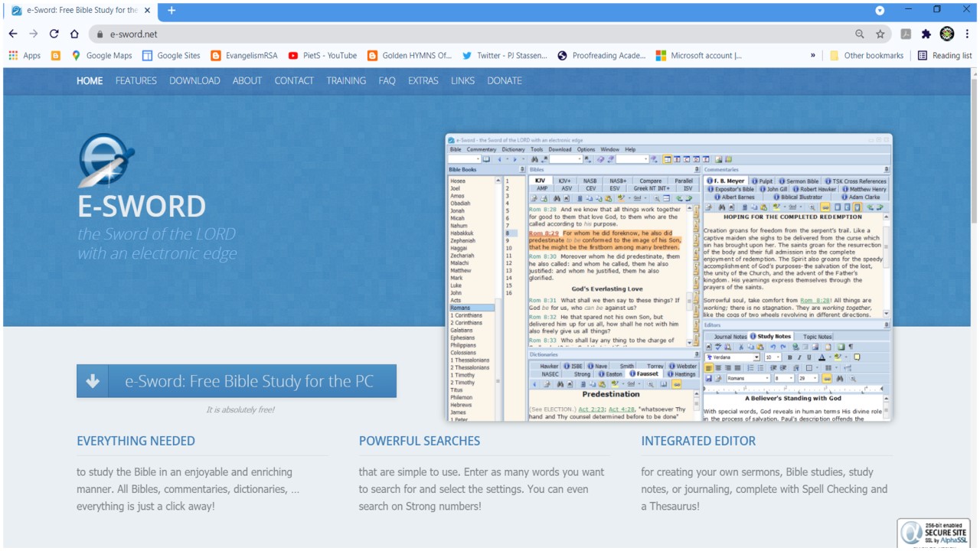Click the zoom magnifier icon in address bar
The height and width of the screenshot is (551, 980).
click(x=860, y=34)
